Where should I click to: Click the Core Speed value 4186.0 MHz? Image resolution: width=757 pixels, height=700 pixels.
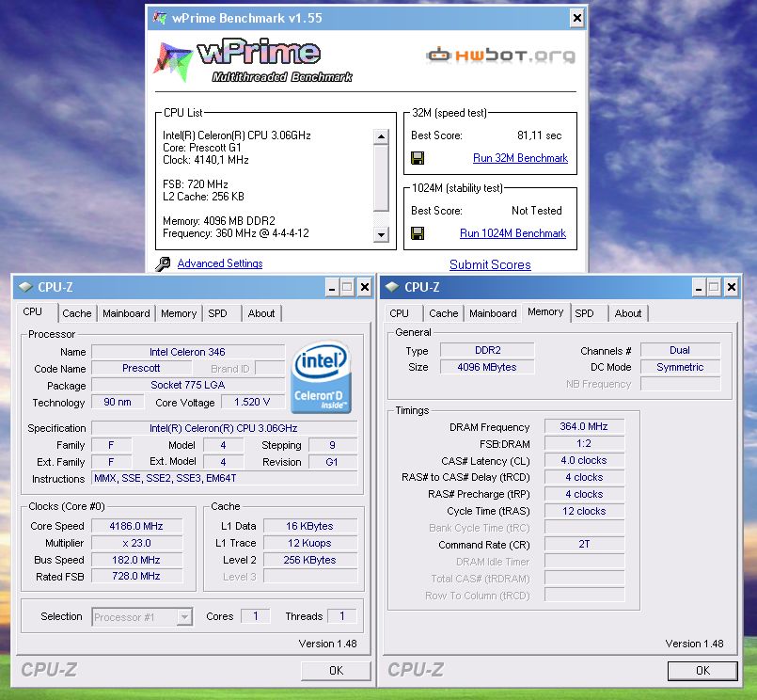click(136, 526)
